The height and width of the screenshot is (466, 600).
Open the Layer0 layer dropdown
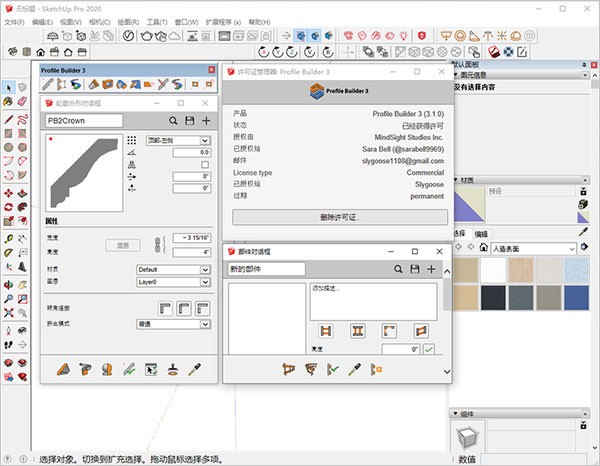pyautogui.click(x=172, y=282)
